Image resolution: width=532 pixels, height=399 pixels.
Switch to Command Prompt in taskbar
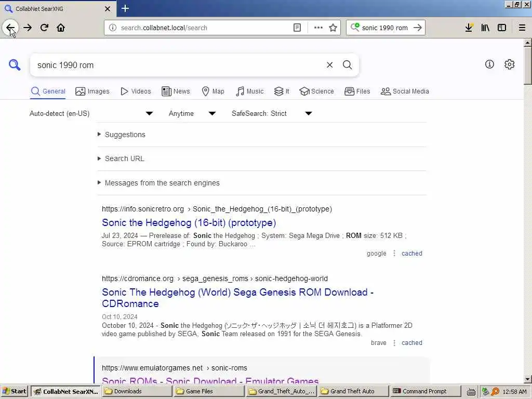(x=425, y=391)
